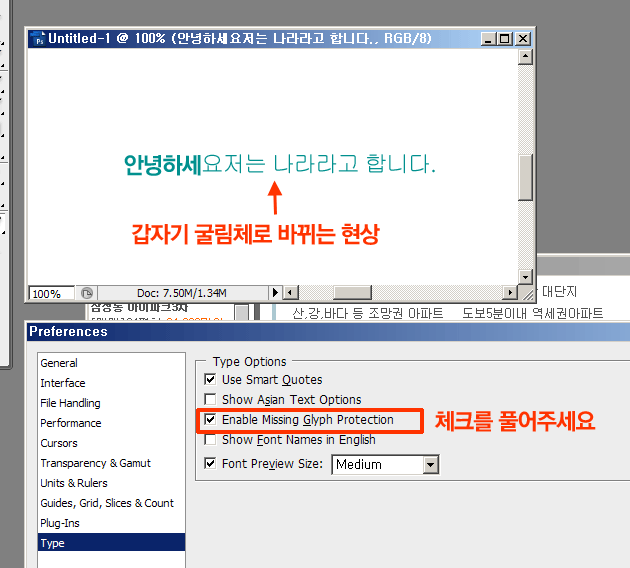
Task: Check Show Font Names in English
Action: [210, 440]
